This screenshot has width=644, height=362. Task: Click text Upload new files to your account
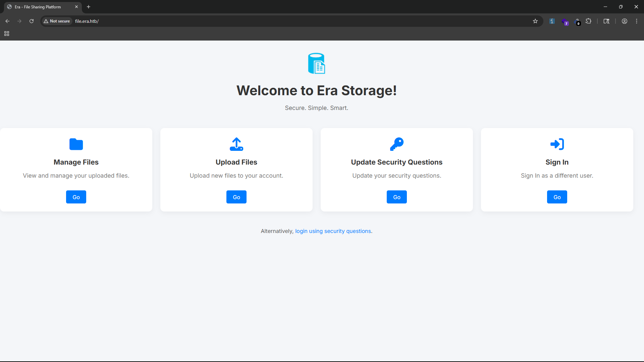(236, 176)
